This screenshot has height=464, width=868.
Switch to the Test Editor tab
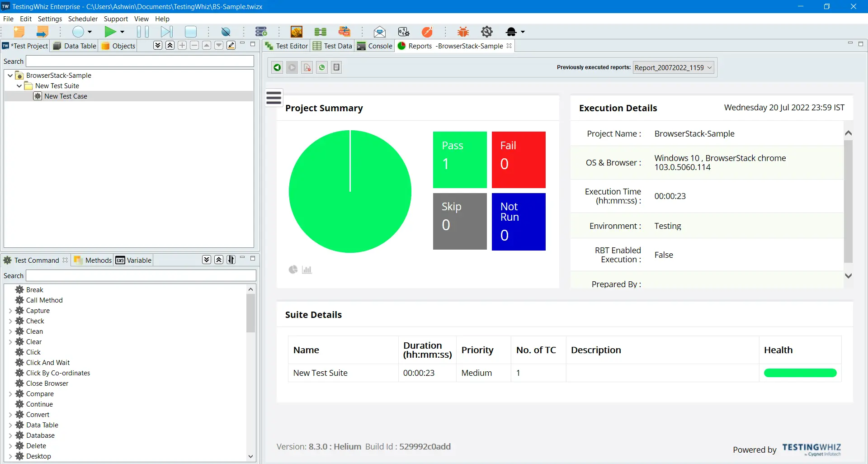(x=287, y=46)
